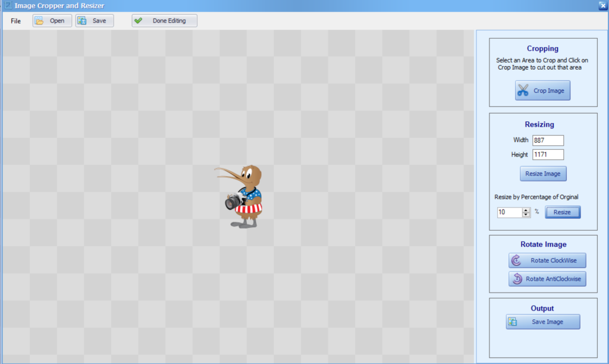Click the disk icon on Save Image
This screenshot has width=609, height=364.
tap(513, 322)
